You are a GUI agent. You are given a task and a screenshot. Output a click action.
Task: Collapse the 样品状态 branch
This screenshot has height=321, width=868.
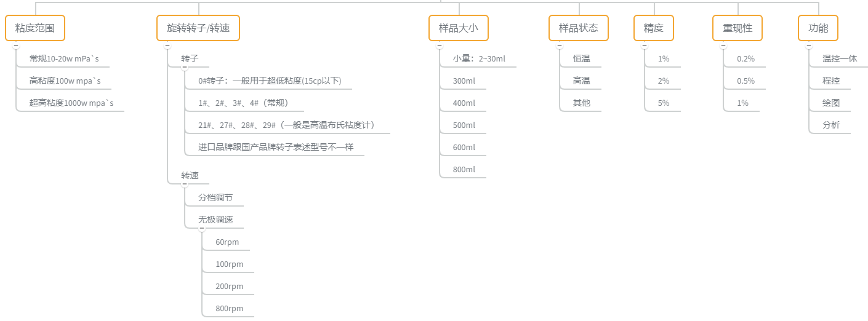(560, 46)
